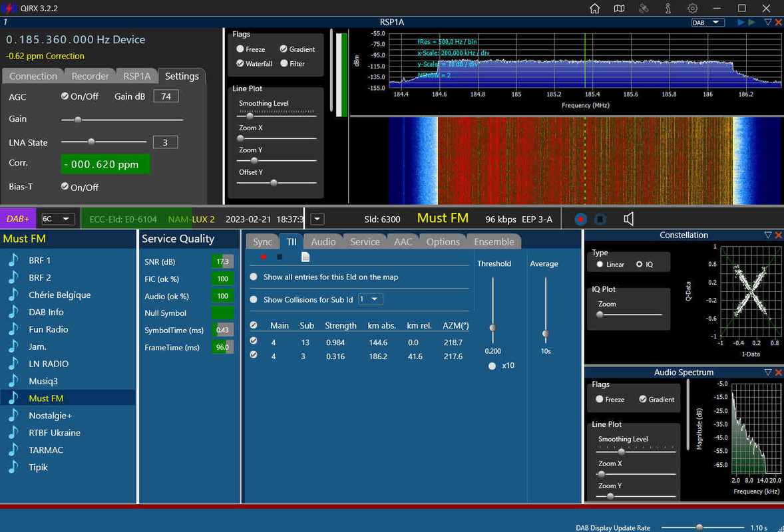Open the Sync tab
This screenshot has height=532, width=784.
pos(262,242)
